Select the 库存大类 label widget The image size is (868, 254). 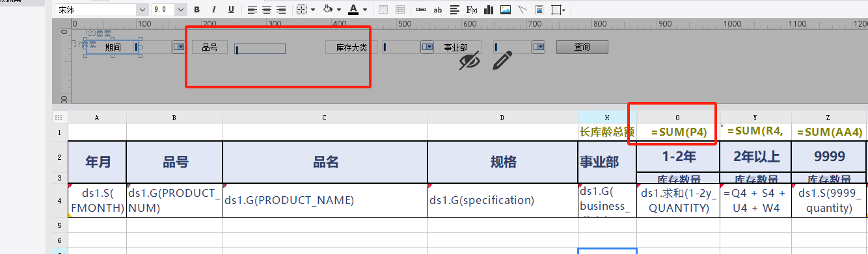(351, 47)
